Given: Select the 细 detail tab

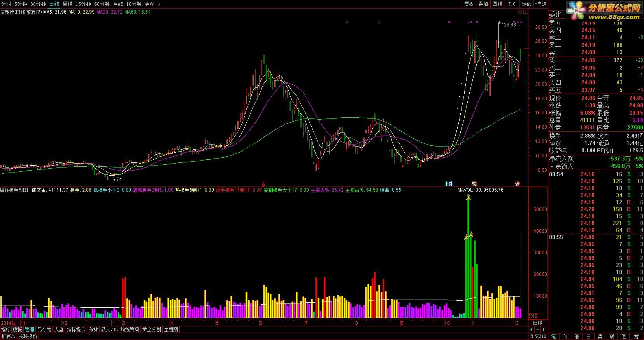Looking at the screenshot, I should (577, 337).
